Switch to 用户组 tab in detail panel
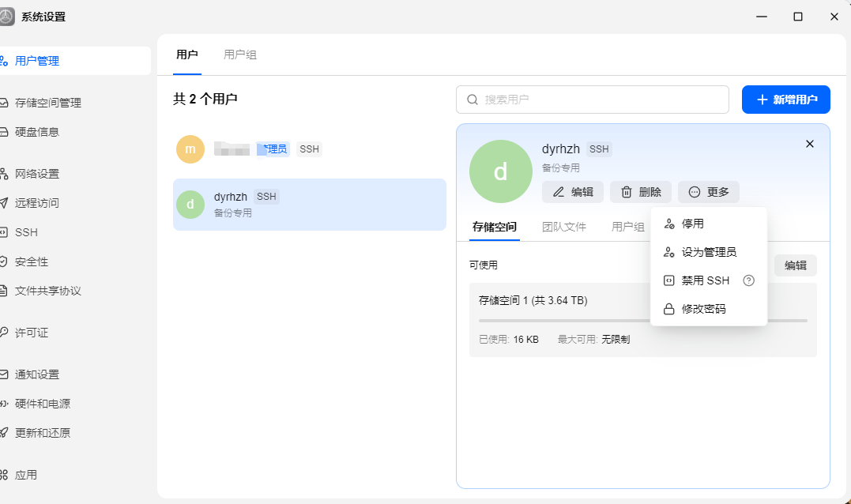This screenshot has height=504, width=851. (x=628, y=227)
